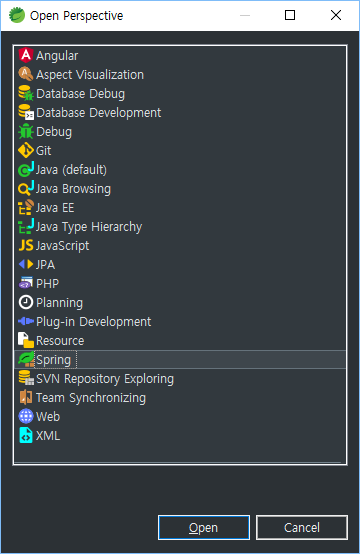Viewport: 360px width, 554px height.
Task: Pick the Web perspective label
Action: [x=48, y=417]
